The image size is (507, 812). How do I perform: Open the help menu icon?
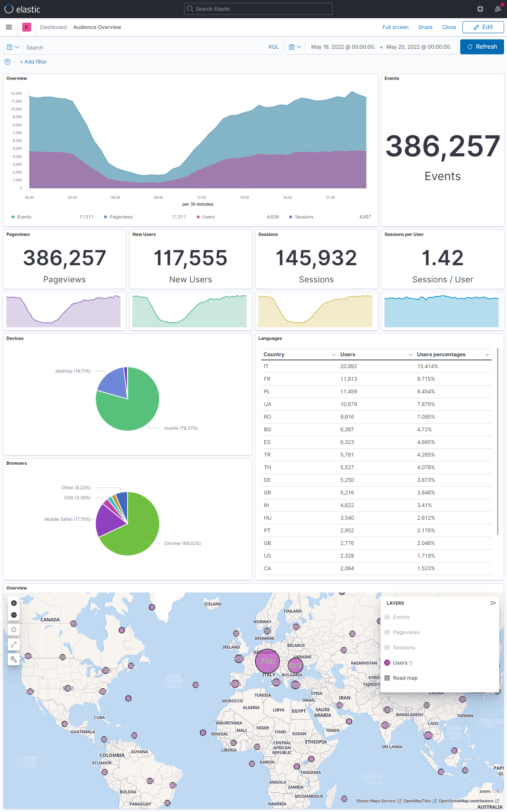[x=480, y=9]
